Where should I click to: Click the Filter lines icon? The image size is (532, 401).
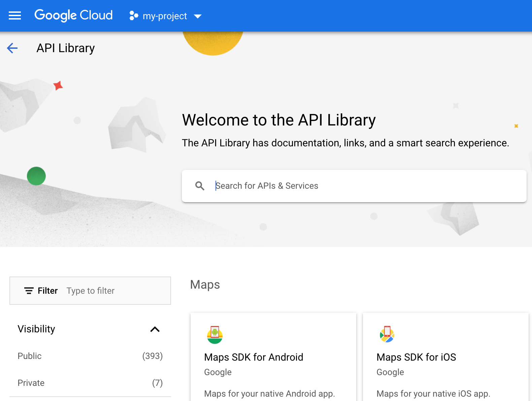coord(29,291)
